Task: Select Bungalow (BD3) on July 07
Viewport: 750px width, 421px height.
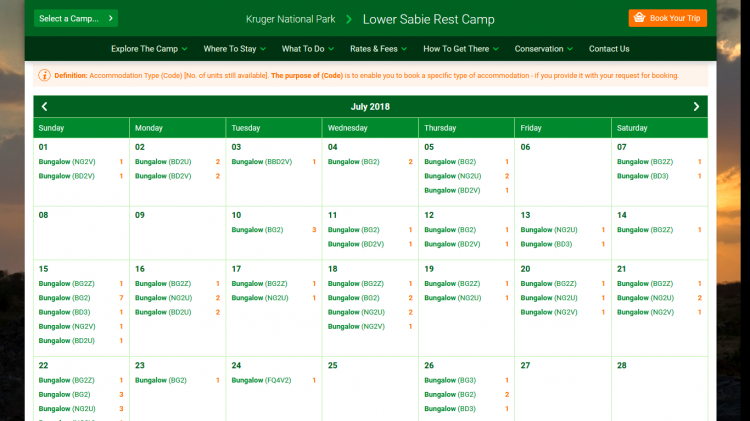Action: 642,176
